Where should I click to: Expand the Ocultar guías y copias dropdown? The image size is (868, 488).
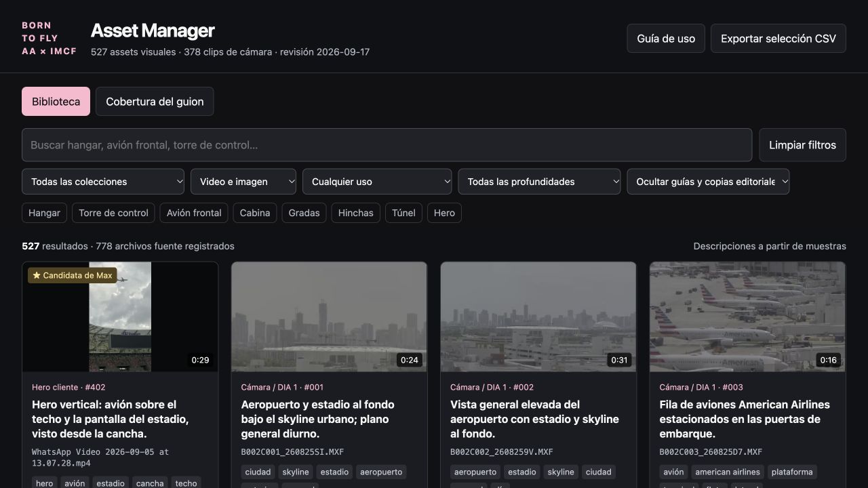(708, 182)
